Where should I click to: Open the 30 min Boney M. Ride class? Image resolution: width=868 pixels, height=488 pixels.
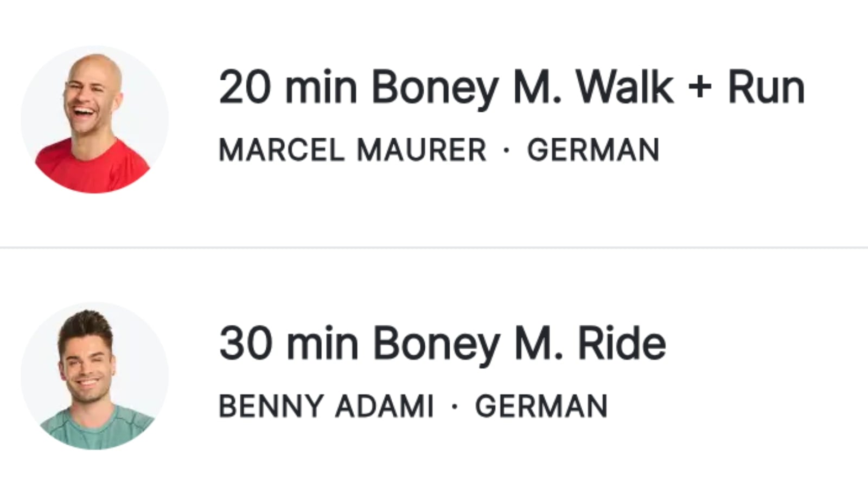coord(442,344)
